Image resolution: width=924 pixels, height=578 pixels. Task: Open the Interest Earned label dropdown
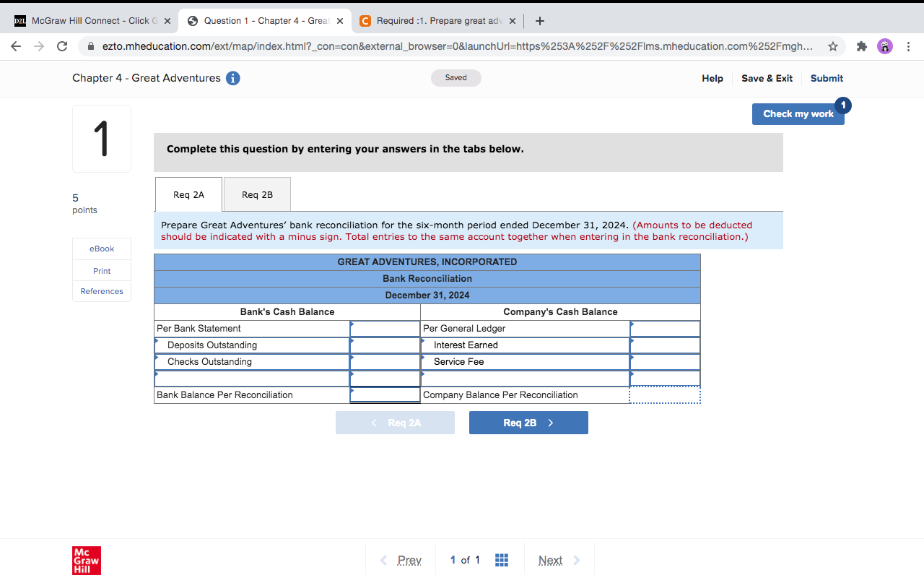(x=526, y=345)
